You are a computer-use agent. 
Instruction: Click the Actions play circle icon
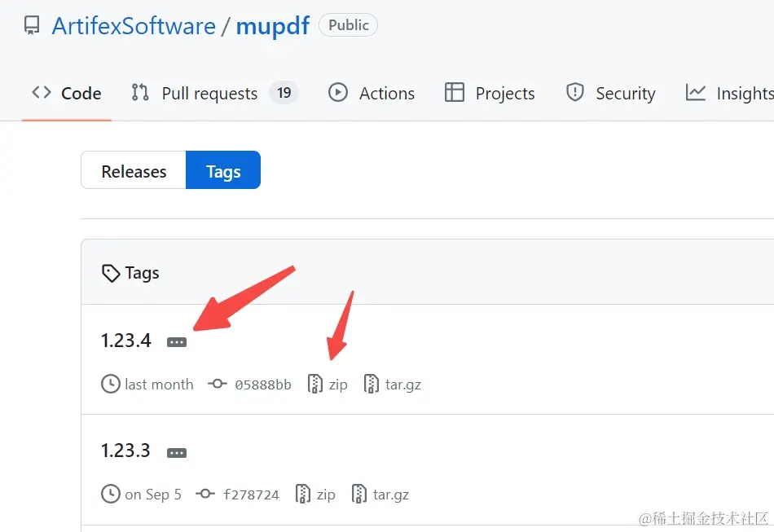338,93
